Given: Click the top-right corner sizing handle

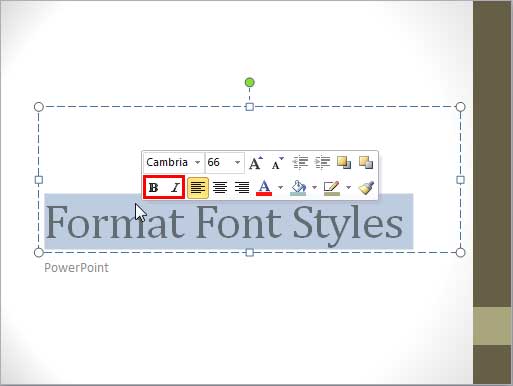Looking at the screenshot, I should pos(460,107).
